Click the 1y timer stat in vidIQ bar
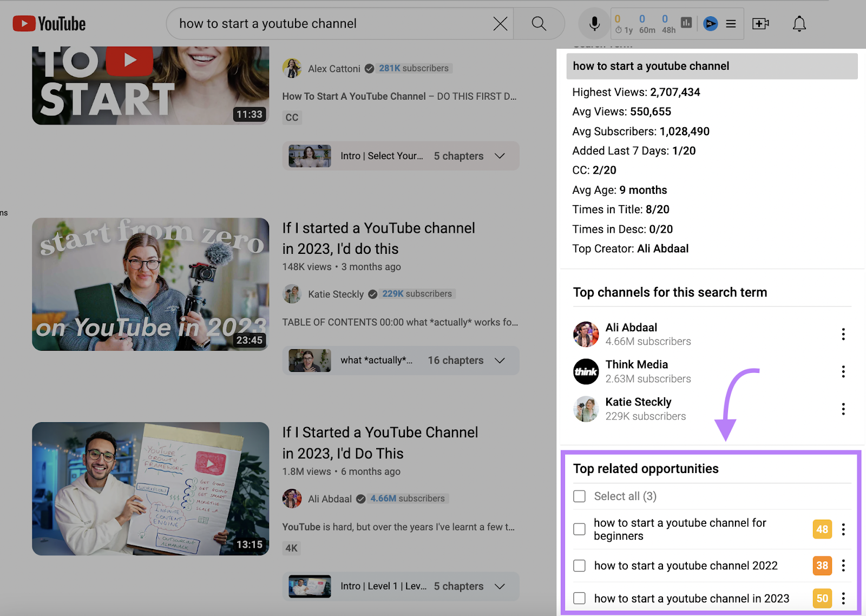This screenshot has width=866, height=616. [x=624, y=24]
